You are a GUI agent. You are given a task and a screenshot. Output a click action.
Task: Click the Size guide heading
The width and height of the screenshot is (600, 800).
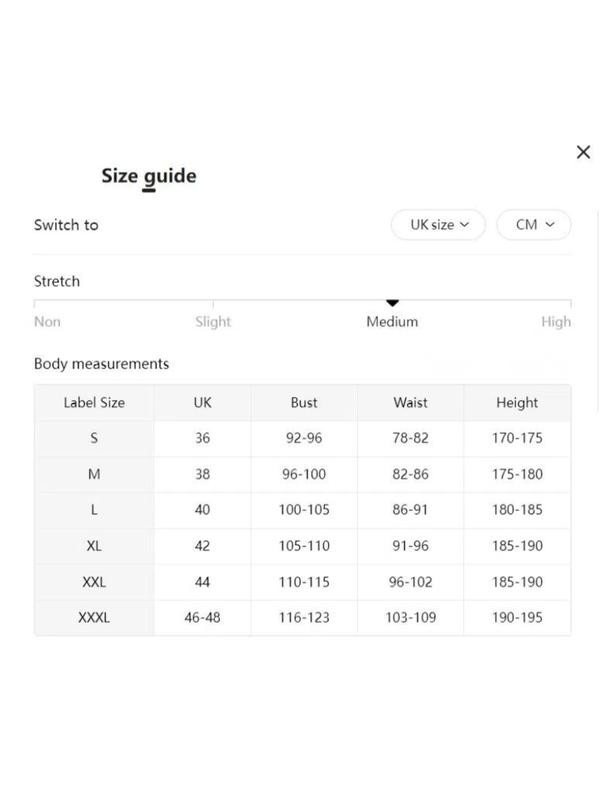pyautogui.click(x=148, y=176)
